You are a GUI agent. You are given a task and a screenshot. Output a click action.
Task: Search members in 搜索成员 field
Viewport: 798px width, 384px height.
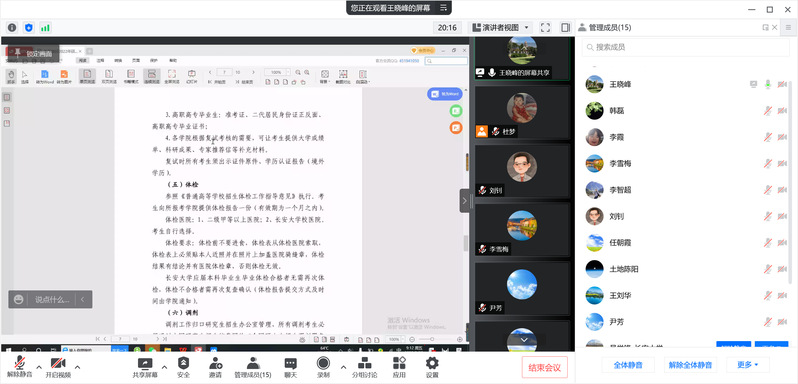pyautogui.click(x=686, y=47)
